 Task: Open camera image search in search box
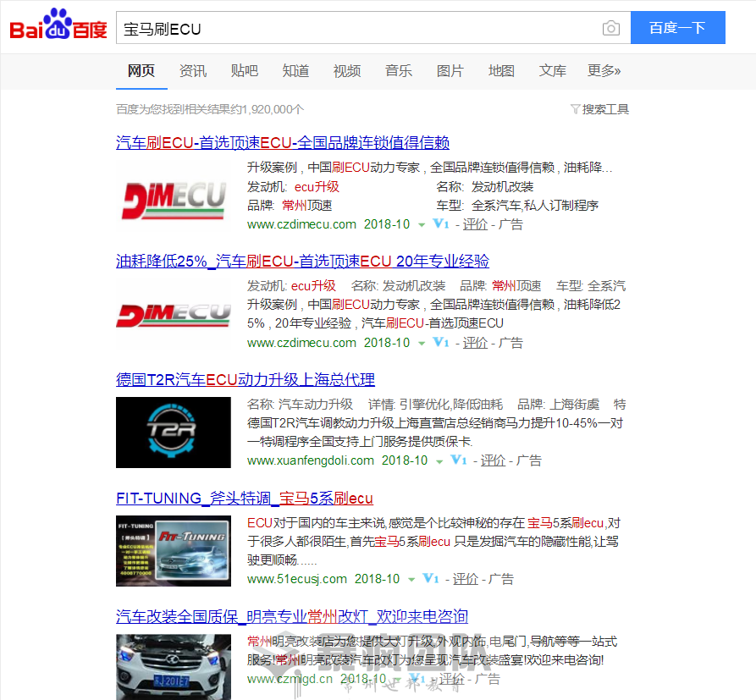(611, 28)
